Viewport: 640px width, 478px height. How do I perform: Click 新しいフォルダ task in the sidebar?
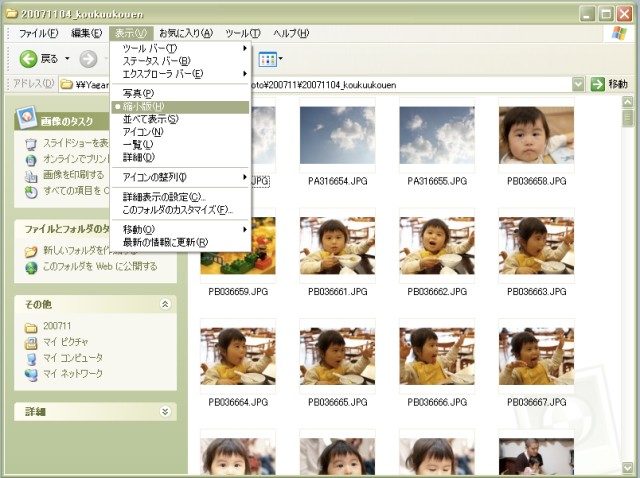point(75,251)
